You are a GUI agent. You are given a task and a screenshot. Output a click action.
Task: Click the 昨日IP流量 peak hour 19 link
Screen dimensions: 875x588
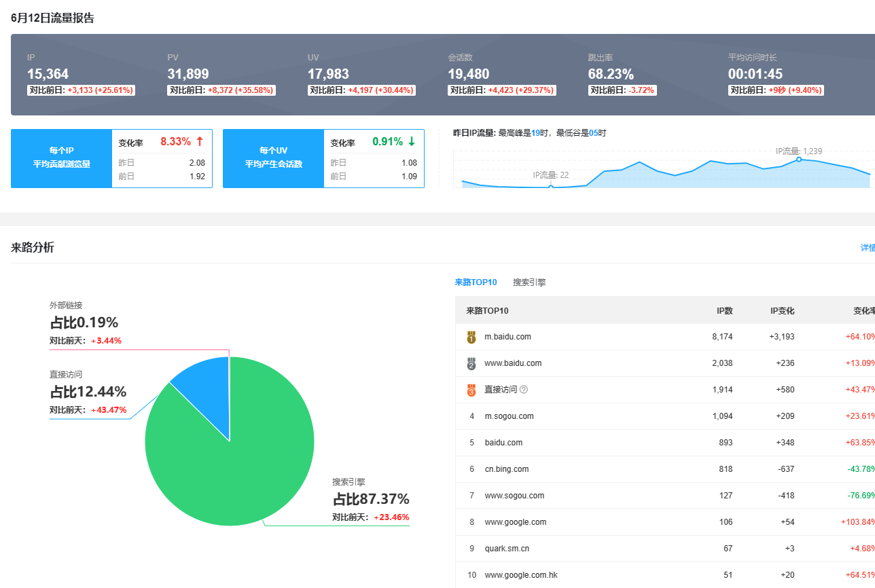(535, 134)
